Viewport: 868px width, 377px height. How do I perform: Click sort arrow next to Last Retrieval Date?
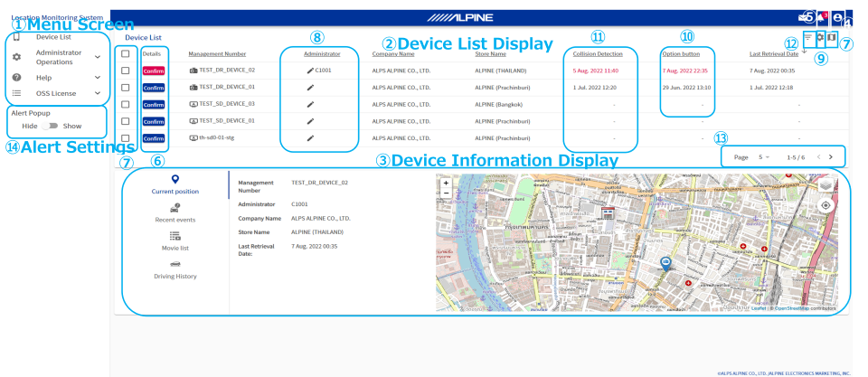804,52
